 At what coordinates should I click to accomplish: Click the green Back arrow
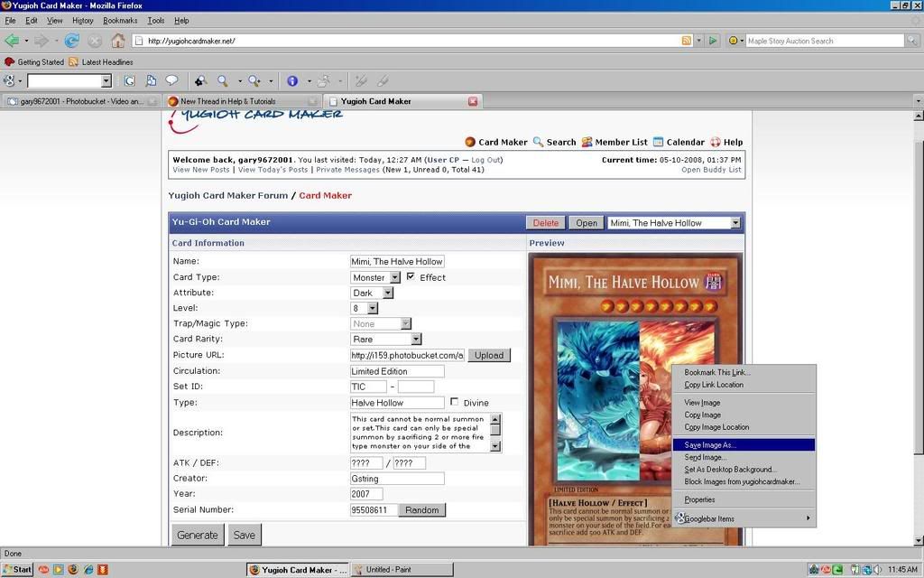tap(12, 41)
